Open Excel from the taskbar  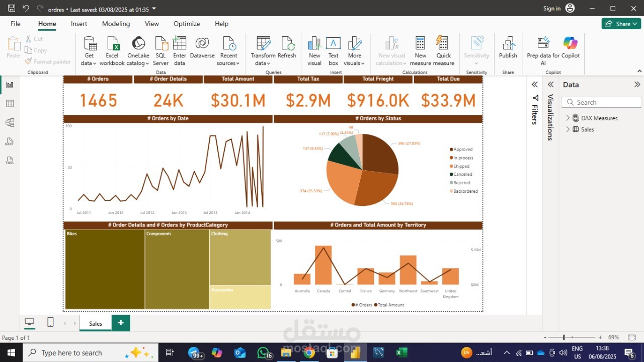(401, 352)
